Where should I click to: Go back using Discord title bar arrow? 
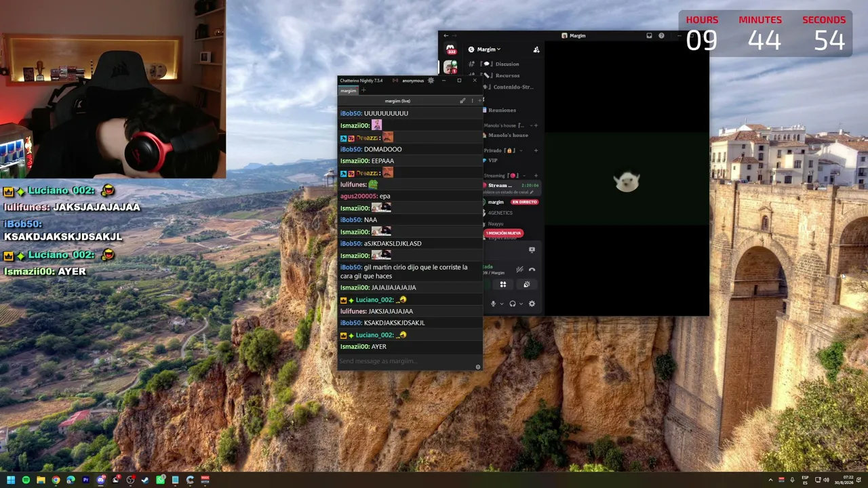point(446,35)
